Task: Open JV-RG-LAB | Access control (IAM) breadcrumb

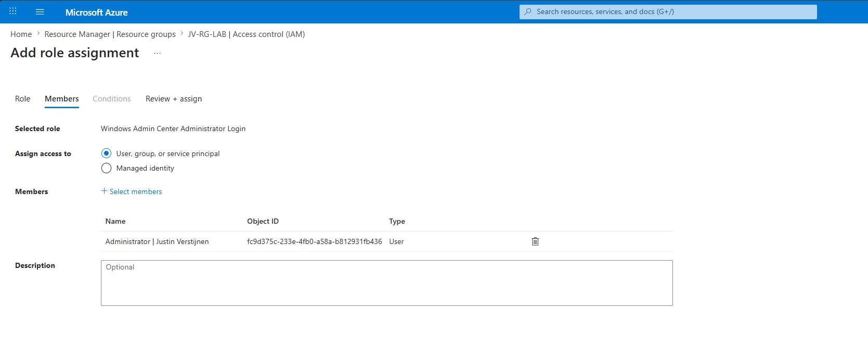Action: (247, 34)
